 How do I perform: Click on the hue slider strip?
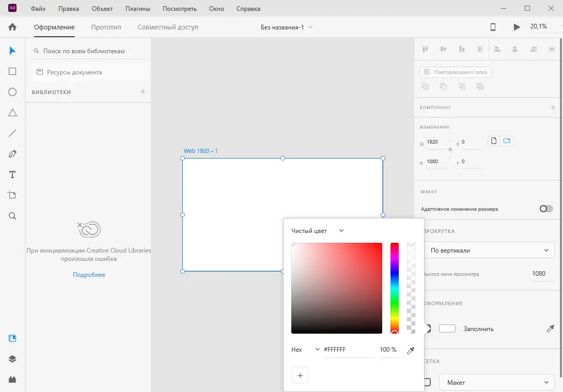click(x=395, y=288)
